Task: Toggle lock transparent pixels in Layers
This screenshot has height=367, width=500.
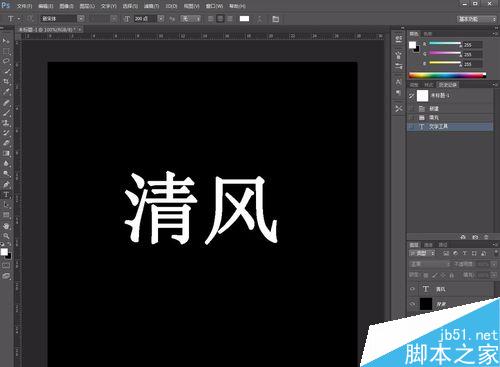Action: (426, 275)
